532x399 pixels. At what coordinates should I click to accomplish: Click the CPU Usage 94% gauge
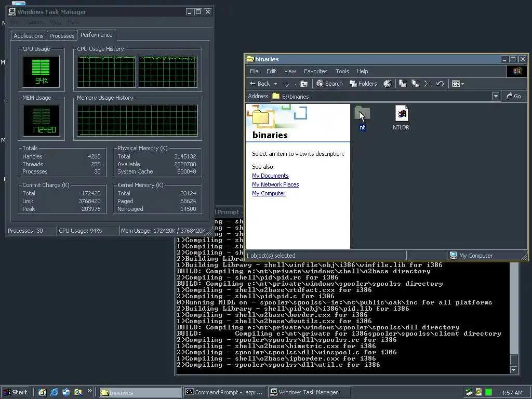(41, 72)
